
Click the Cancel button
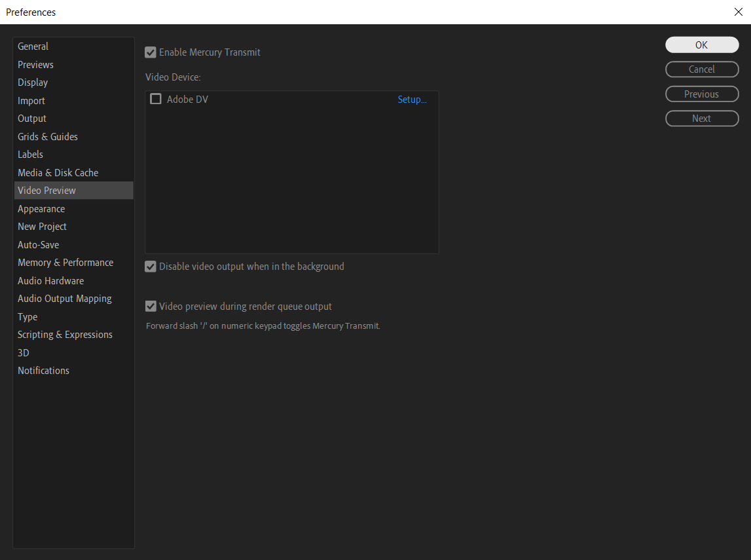tap(702, 69)
